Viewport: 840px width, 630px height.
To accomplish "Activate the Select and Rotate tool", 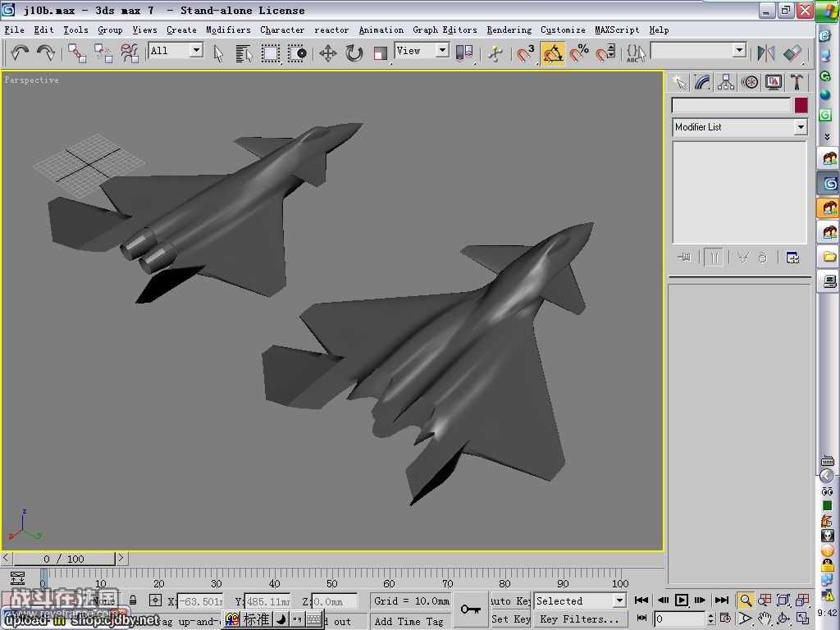I will [354, 53].
